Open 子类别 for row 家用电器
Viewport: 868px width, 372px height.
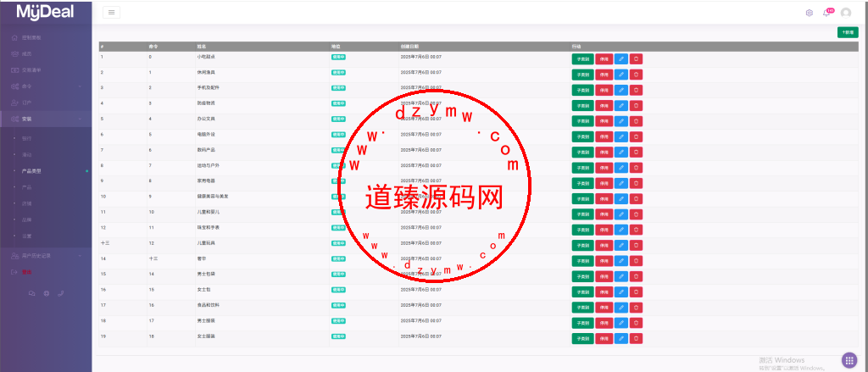(x=582, y=183)
